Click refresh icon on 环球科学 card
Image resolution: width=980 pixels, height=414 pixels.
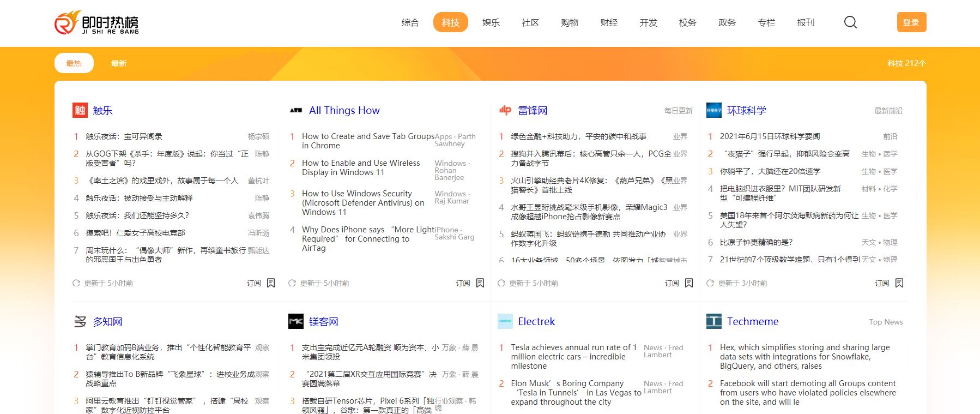click(710, 283)
